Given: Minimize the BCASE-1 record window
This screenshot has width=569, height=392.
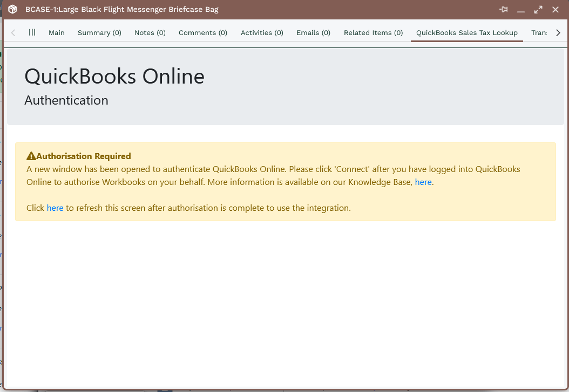Looking at the screenshot, I should point(521,10).
